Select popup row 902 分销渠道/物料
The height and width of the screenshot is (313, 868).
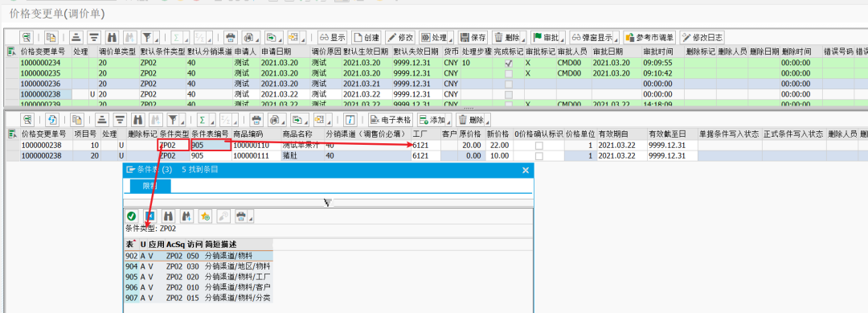[199, 256]
